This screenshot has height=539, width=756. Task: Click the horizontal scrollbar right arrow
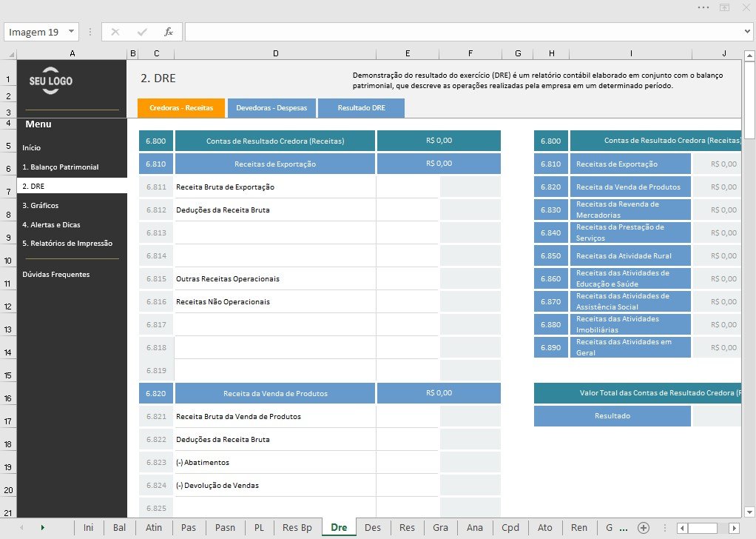[735, 528]
